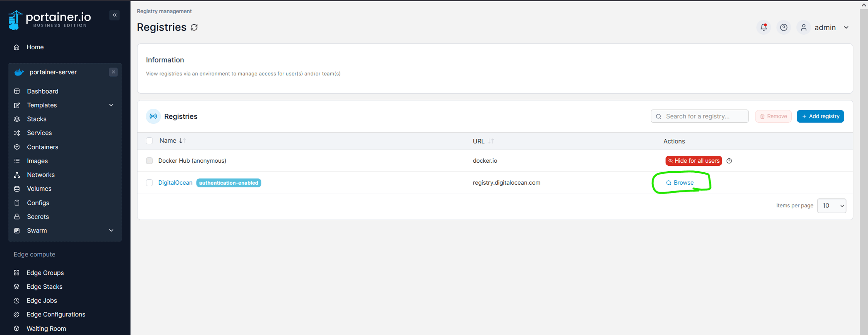The width and height of the screenshot is (868, 335).
Task: Check the DigitalOcean row checkbox
Action: click(x=150, y=183)
